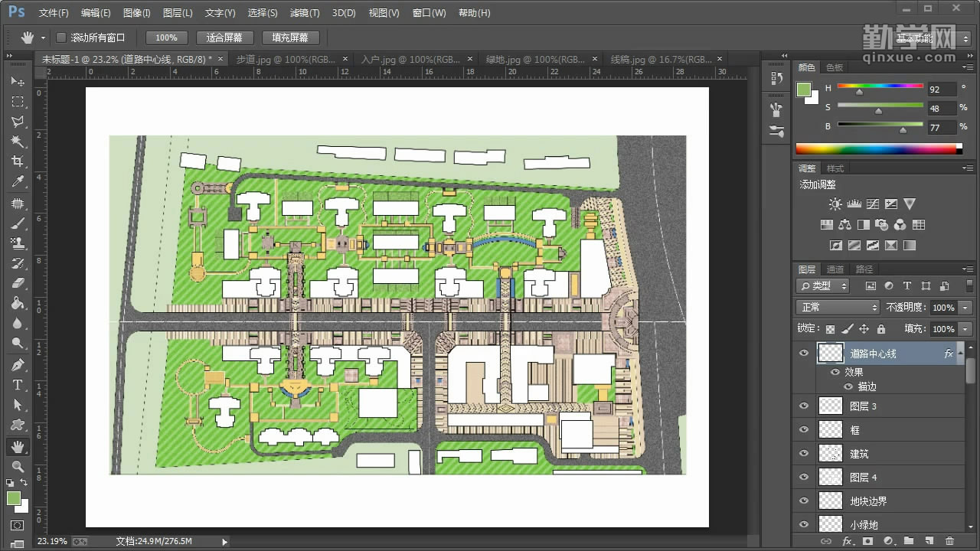The image size is (980, 551).
Task: Add a Color Balance adjustment
Action: (844, 225)
